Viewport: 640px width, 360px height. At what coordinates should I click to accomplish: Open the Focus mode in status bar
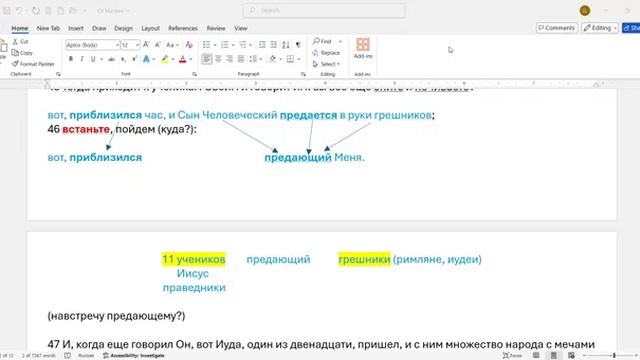pyautogui.click(x=512, y=356)
